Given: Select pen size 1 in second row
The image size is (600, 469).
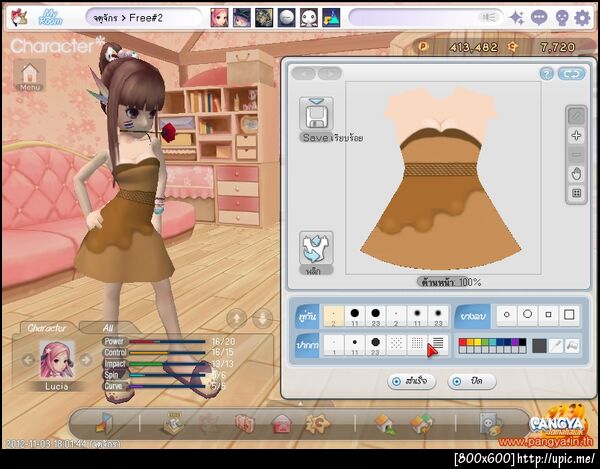Looking at the screenshot, I should pyautogui.click(x=334, y=345).
